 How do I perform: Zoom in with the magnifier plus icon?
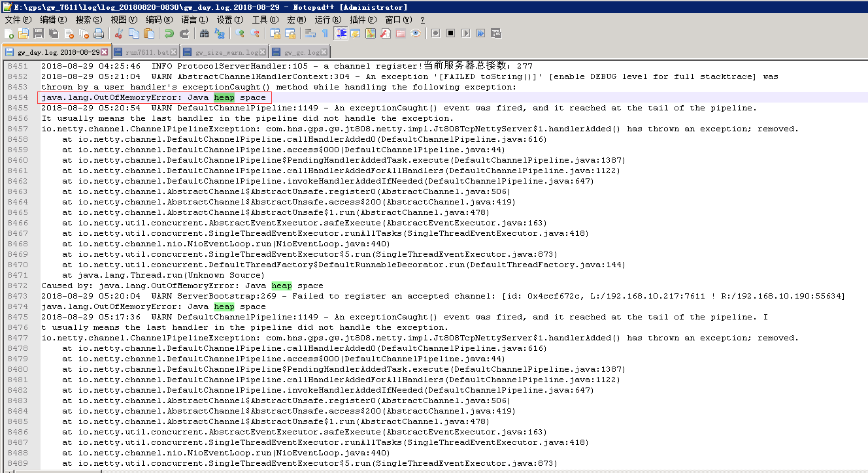240,33
